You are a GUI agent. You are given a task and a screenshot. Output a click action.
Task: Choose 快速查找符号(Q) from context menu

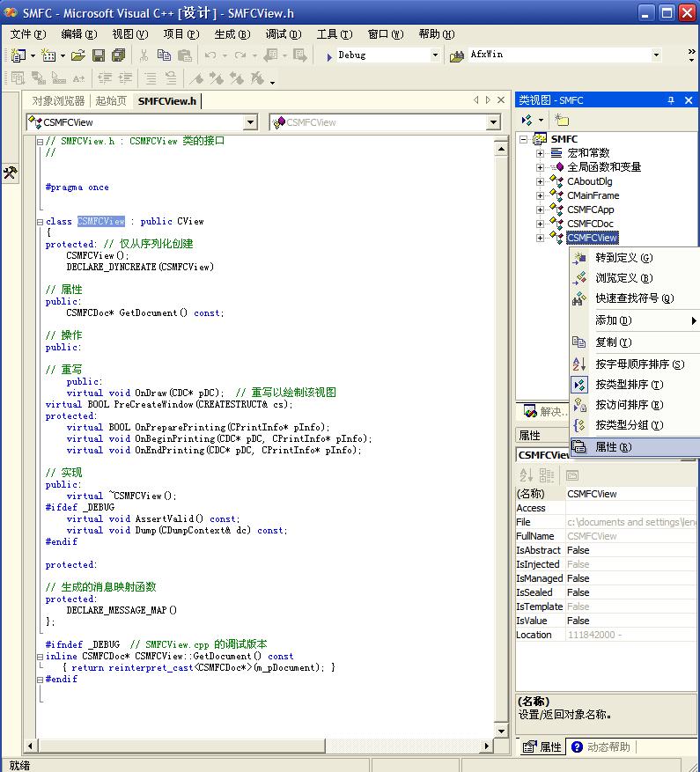coord(635,298)
